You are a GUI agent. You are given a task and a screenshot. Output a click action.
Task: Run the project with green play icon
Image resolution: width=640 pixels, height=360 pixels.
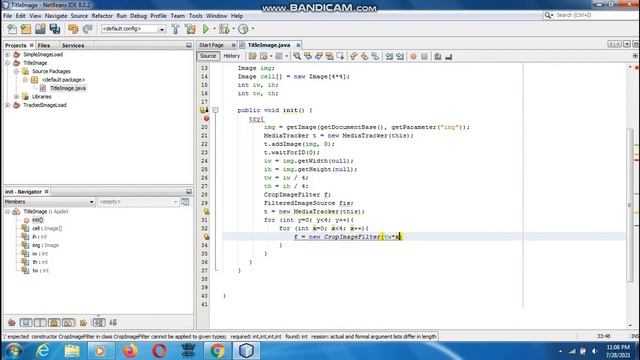point(206,29)
